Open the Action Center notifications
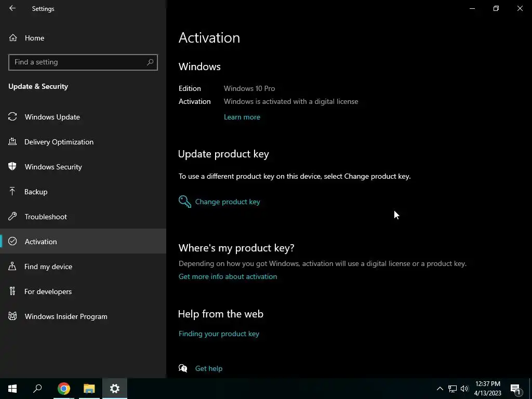The image size is (532, 399). tap(515, 389)
